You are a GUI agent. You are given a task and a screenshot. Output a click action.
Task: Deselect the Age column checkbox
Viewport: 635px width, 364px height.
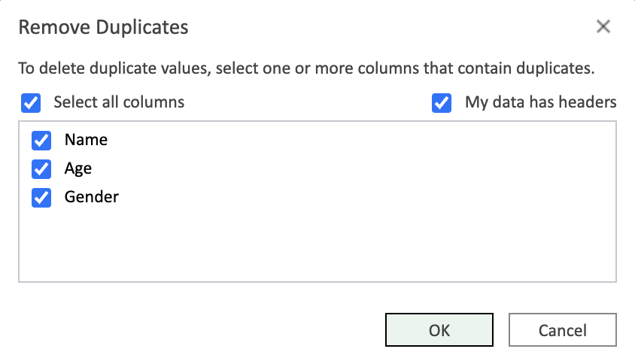pyautogui.click(x=41, y=168)
